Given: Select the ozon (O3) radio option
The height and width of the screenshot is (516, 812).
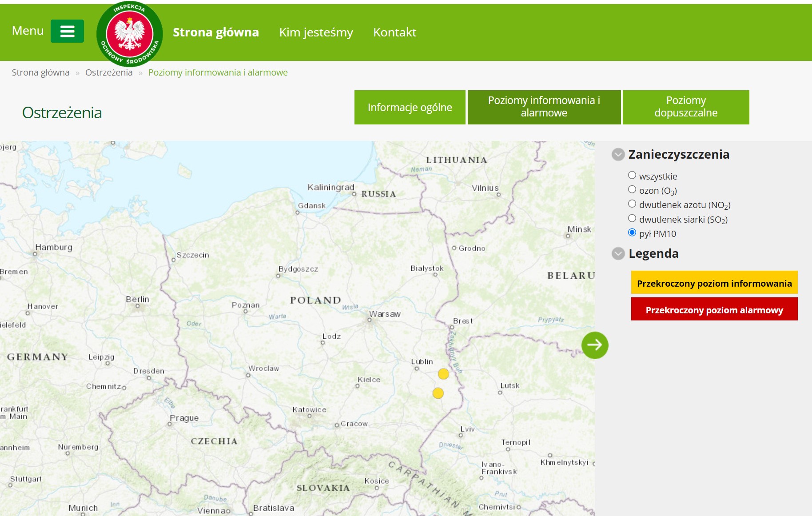Looking at the screenshot, I should coord(632,189).
